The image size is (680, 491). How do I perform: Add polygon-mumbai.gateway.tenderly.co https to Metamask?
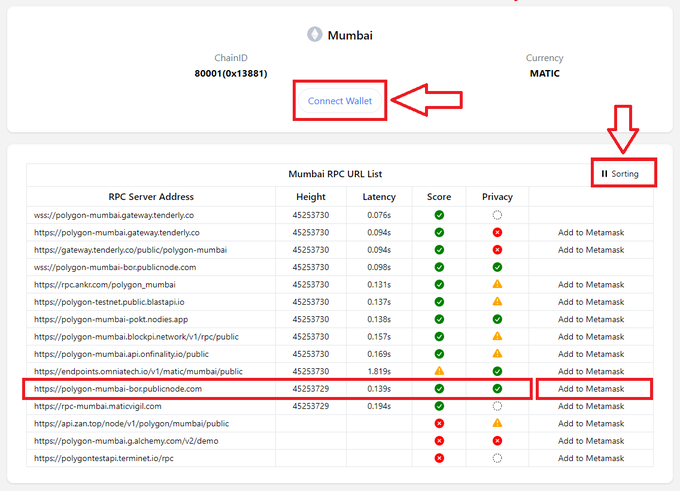(x=591, y=232)
